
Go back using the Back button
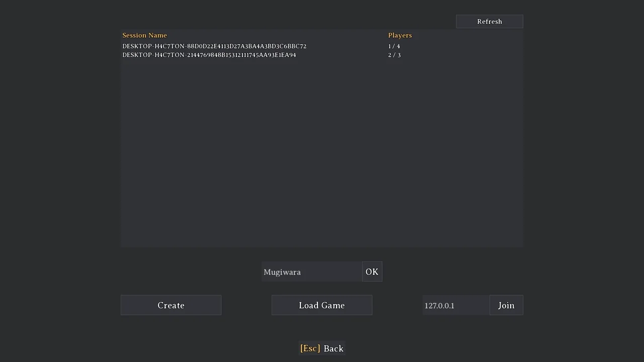(x=333, y=348)
